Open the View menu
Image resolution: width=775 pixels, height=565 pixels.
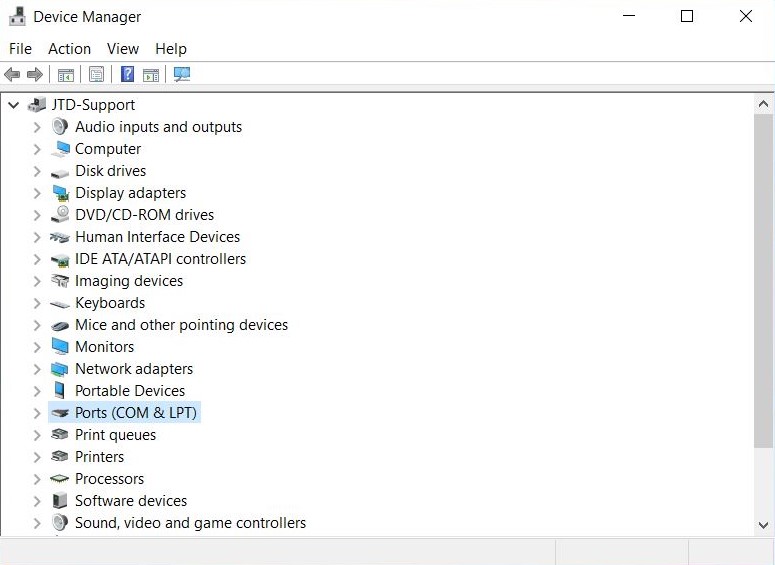pyautogui.click(x=123, y=48)
